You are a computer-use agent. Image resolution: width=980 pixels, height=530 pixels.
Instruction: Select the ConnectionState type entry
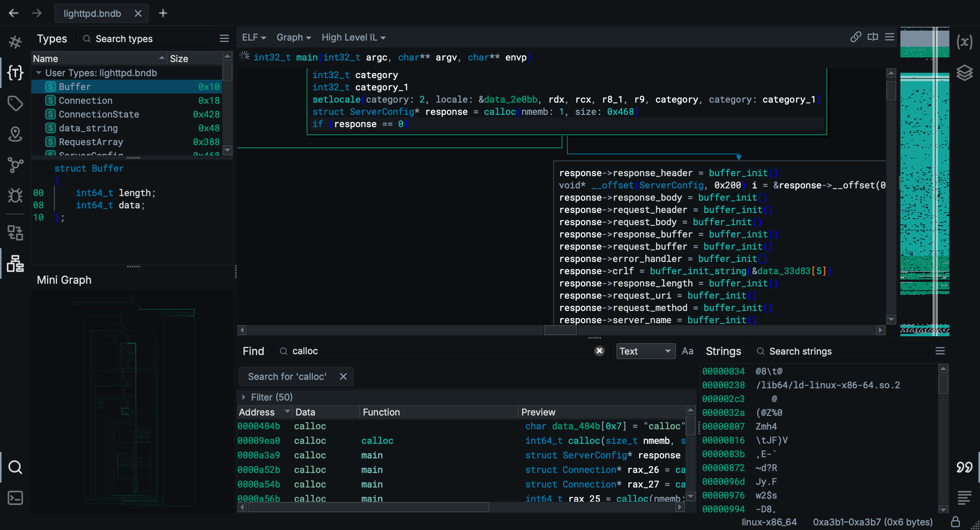[x=99, y=114]
